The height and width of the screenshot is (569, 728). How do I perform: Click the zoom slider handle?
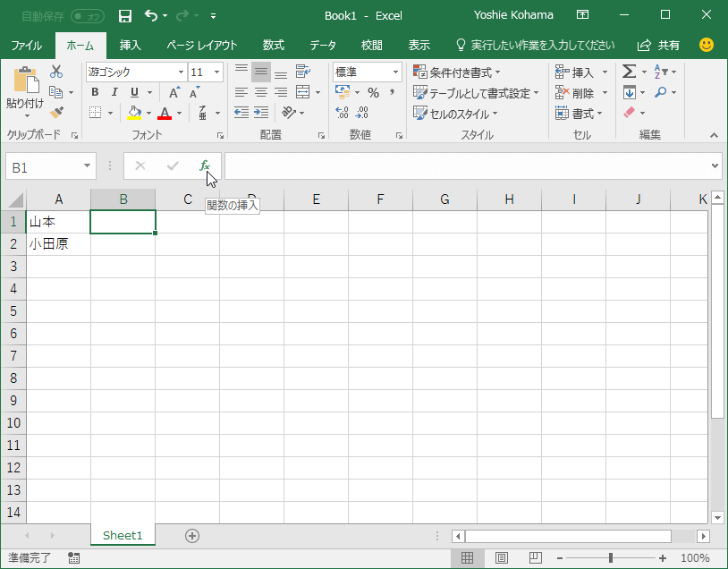pos(611,558)
